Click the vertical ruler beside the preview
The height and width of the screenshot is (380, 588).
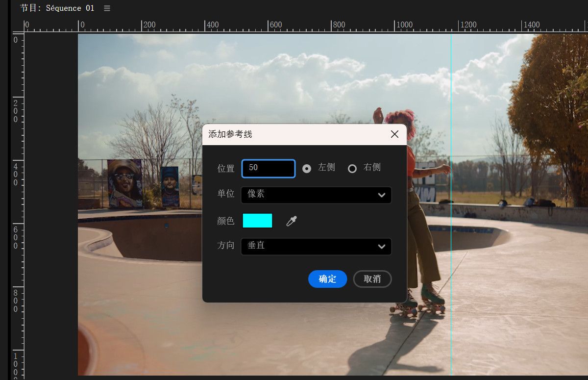coord(18,206)
